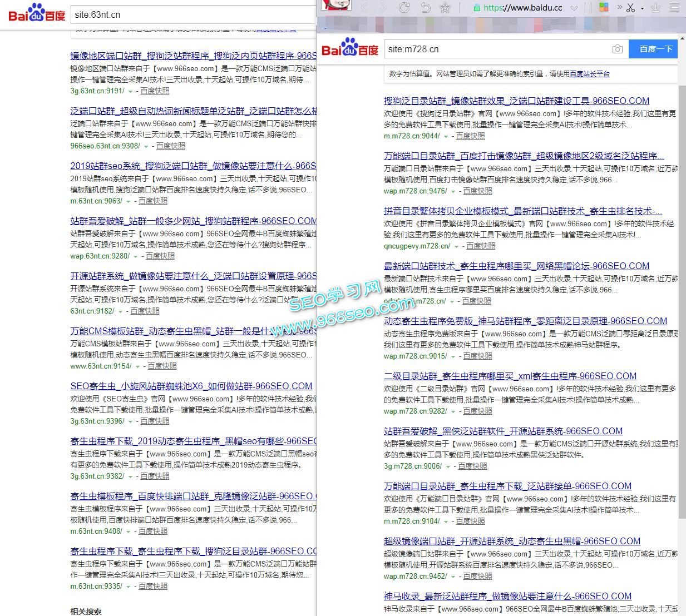Open 百度快照 for m.63nt.cn:9335/

click(152, 587)
